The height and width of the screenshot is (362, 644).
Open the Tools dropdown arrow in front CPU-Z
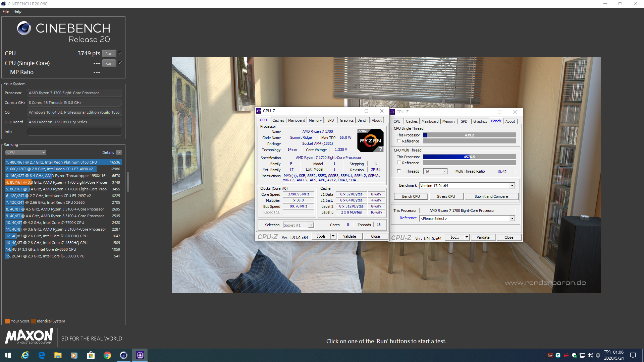(x=333, y=236)
